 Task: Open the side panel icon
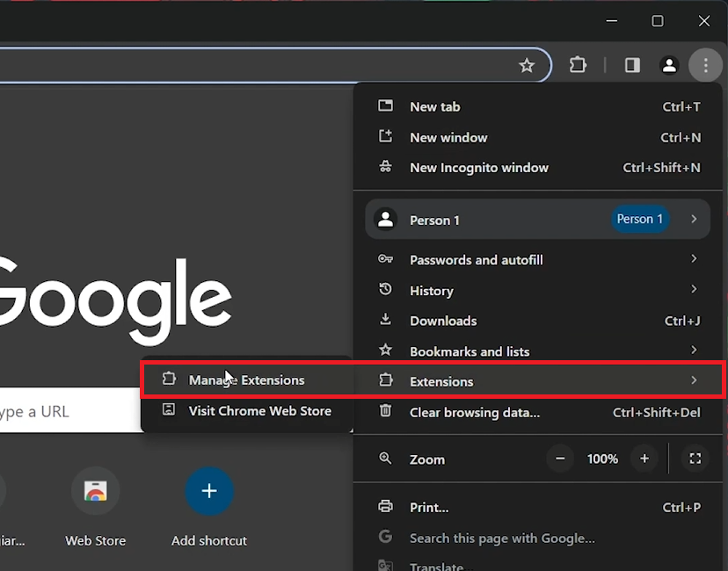pyautogui.click(x=631, y=65)
